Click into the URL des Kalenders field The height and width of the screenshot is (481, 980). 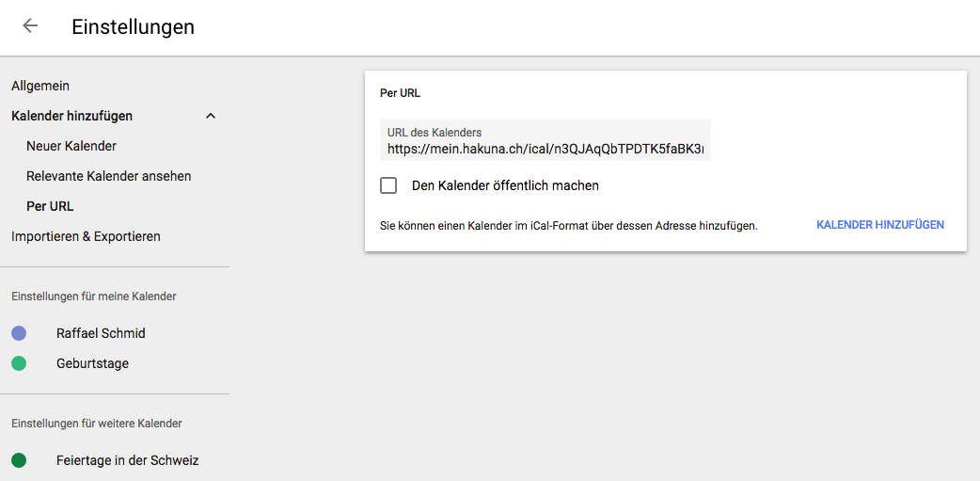pyautogui.click(x=545, y=140)
